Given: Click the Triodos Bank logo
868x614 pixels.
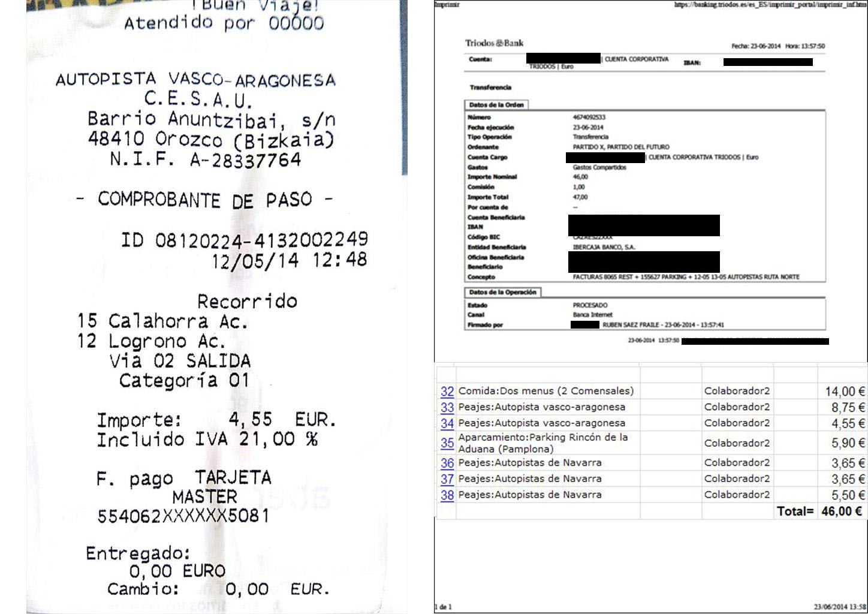Looking at the screenshot, I should click(x=494, y=43).
